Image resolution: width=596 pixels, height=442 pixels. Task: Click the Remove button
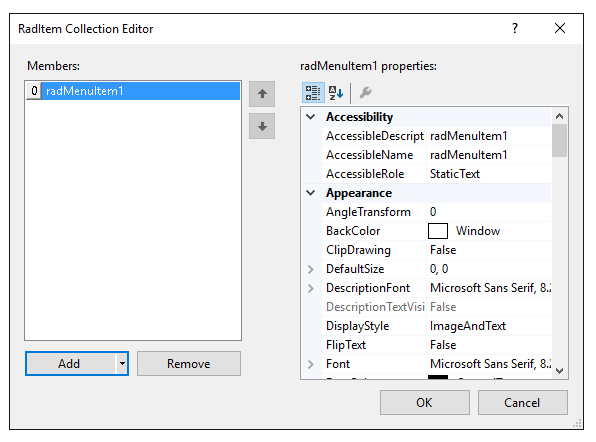pyautogui.click(x=189, y=364)
